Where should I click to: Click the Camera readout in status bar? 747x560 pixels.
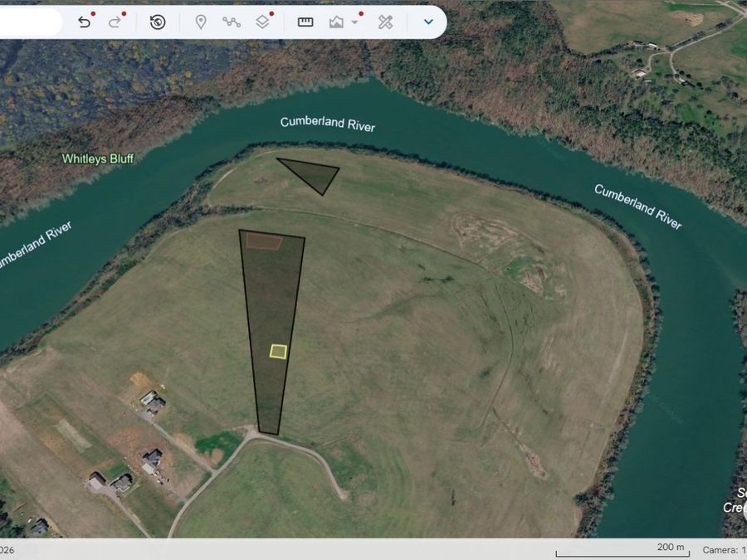pos(724,550)
